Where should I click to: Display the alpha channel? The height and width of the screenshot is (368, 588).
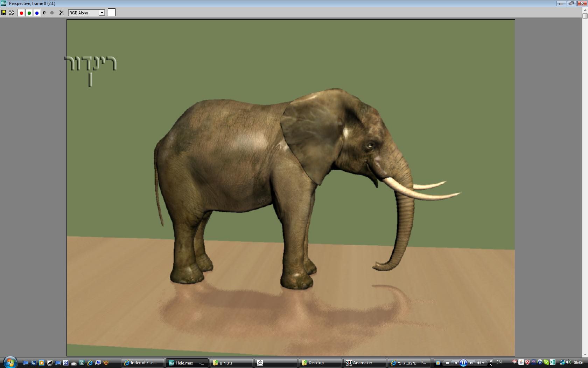tap(44, 13)
